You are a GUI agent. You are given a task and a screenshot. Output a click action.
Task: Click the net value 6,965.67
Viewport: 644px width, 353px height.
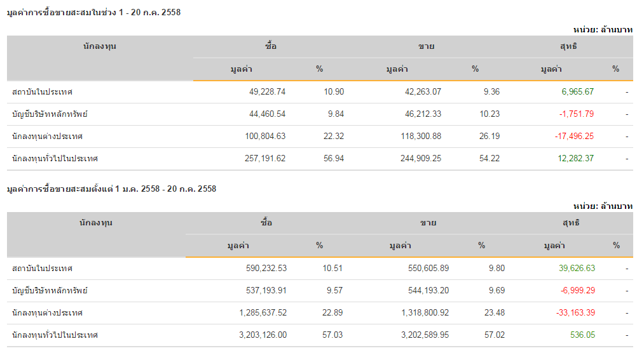577,92
